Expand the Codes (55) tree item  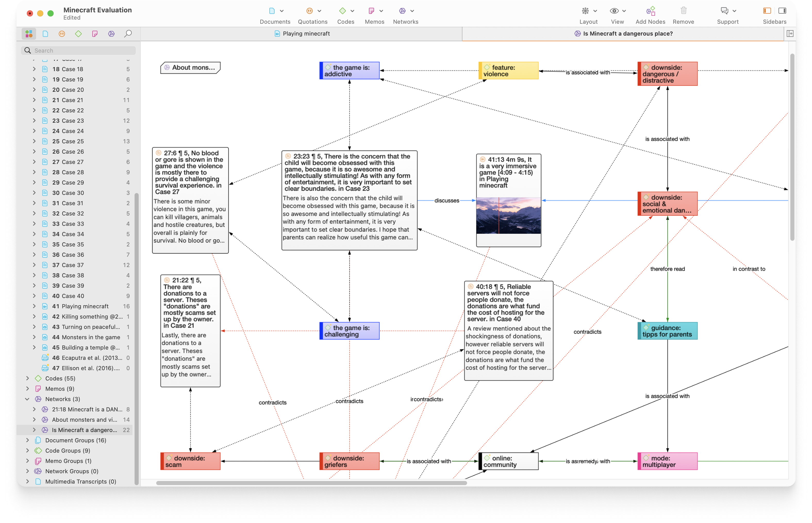tap(28, 378)
